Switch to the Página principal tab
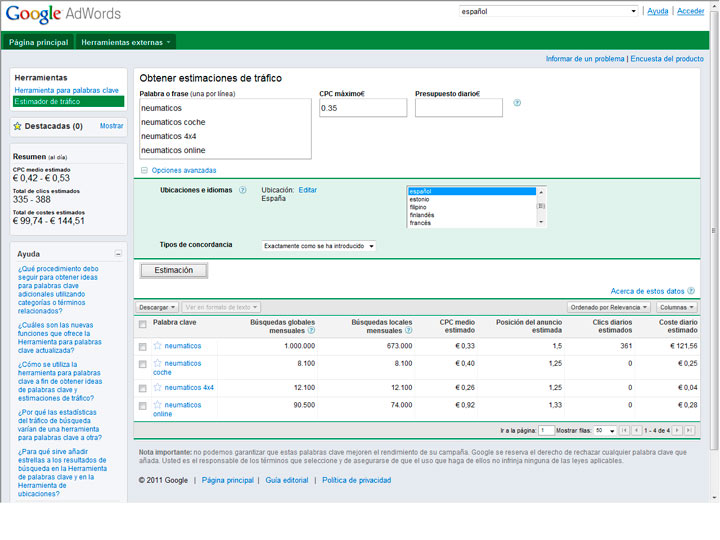The height and width of the screenshot is (540, 720). pyautogui.click(x=39, y=43)
